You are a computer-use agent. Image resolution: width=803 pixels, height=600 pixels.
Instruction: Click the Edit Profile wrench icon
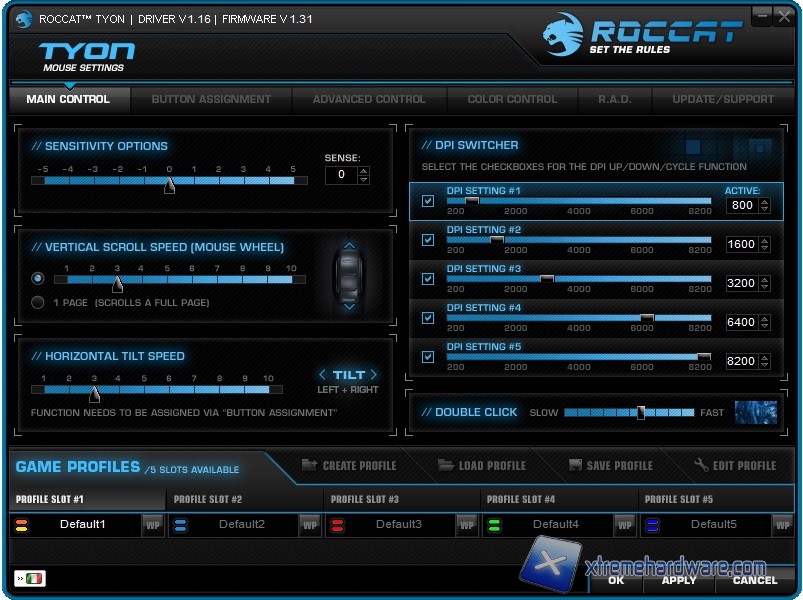[701, 465]
